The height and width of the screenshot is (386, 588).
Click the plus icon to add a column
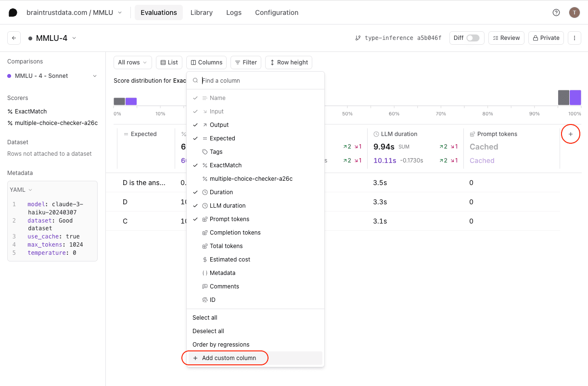571,134
